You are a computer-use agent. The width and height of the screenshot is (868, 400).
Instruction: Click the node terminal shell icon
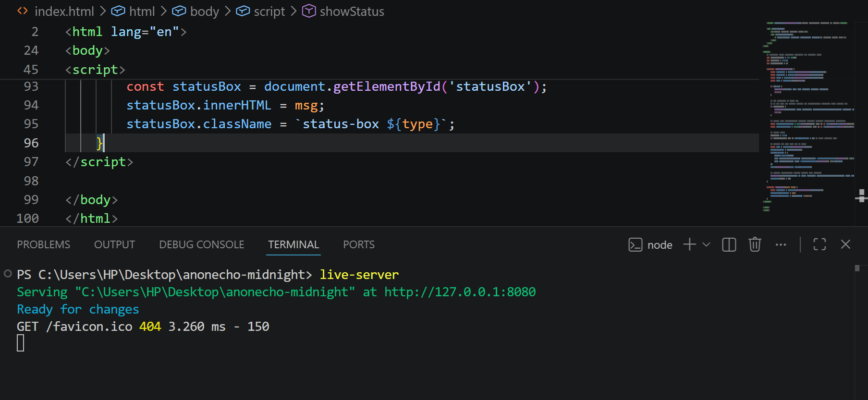pyautogui.click(x=636, y=245)
